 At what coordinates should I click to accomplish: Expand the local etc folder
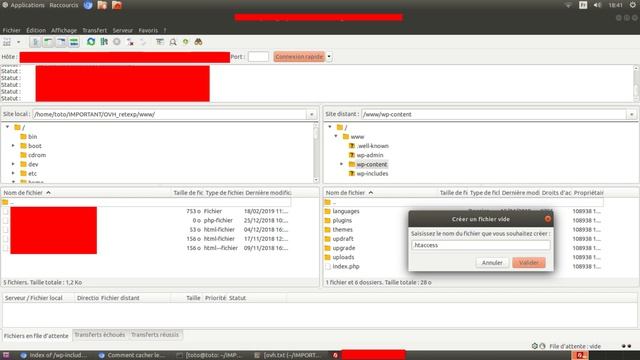pos(13,173)
